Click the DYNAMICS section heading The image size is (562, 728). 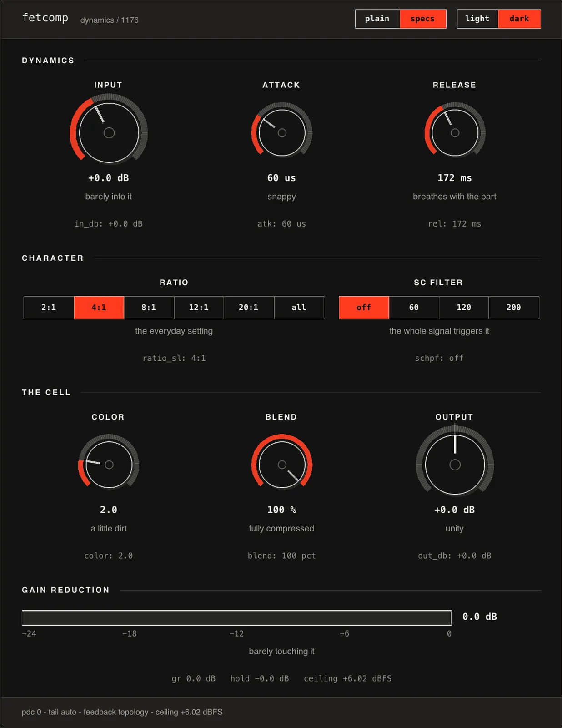48,61
